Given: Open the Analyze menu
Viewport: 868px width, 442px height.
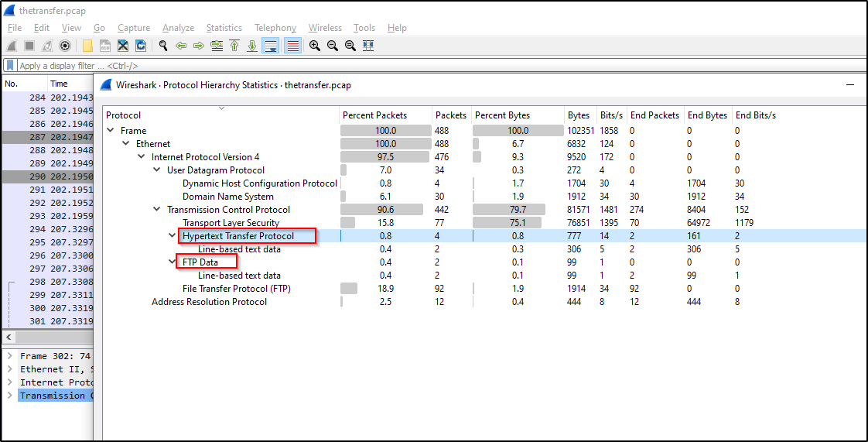Looking at the screenshot, I should [178, 28].
